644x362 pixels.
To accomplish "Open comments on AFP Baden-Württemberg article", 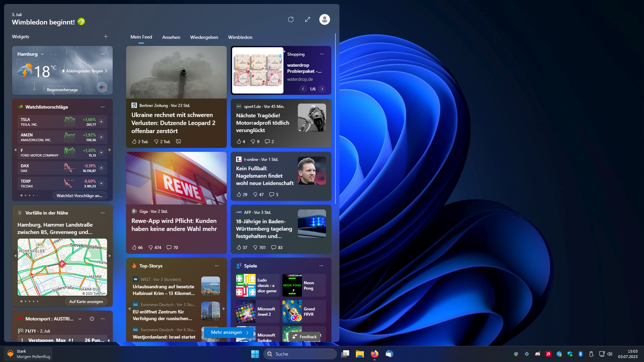I will coord(277,248).
